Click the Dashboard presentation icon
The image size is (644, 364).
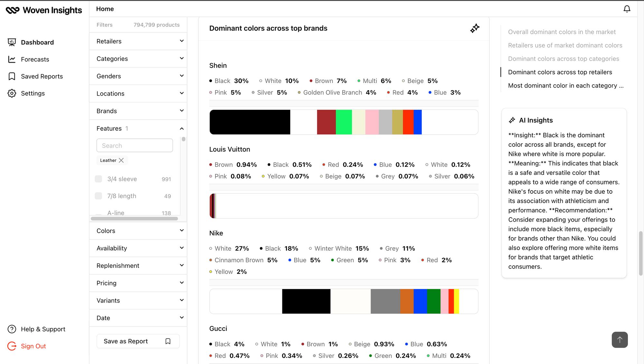(12, 42)
